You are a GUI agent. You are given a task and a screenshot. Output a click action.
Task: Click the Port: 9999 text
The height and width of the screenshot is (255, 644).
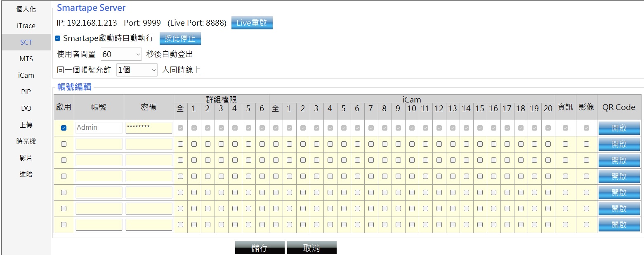[142, 23]
